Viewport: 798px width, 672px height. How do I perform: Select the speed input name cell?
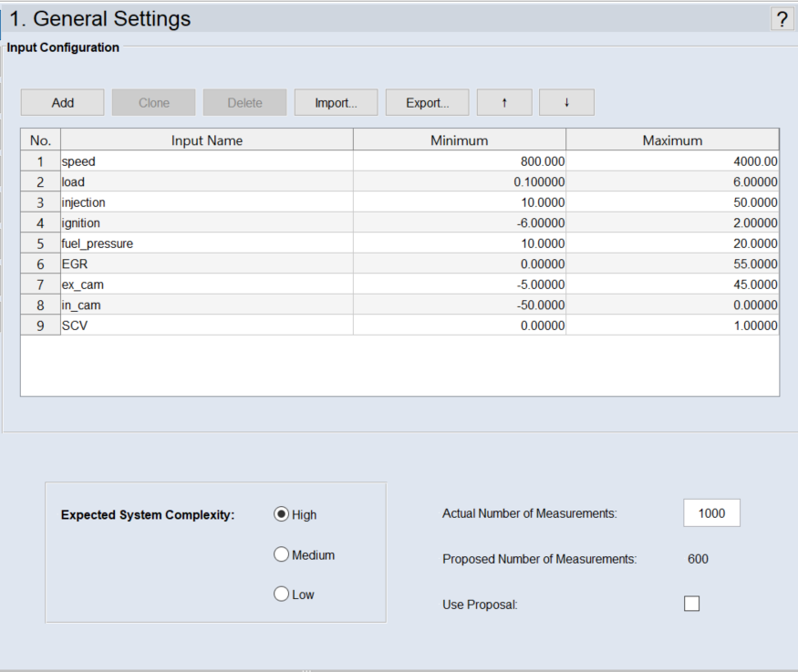point(206,161)
